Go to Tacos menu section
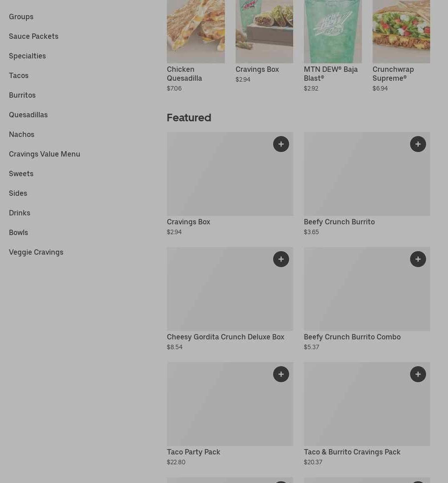This screenshot has width=448, height=483. (x=19, y=75)
